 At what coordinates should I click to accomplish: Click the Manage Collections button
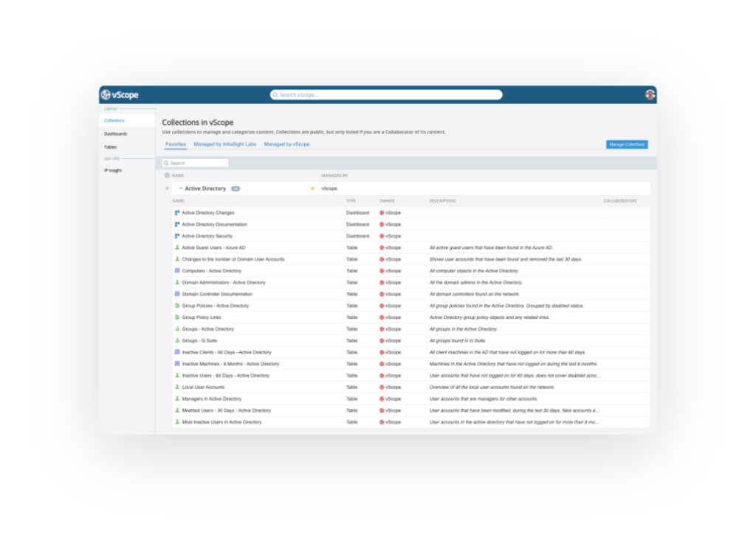626,144
